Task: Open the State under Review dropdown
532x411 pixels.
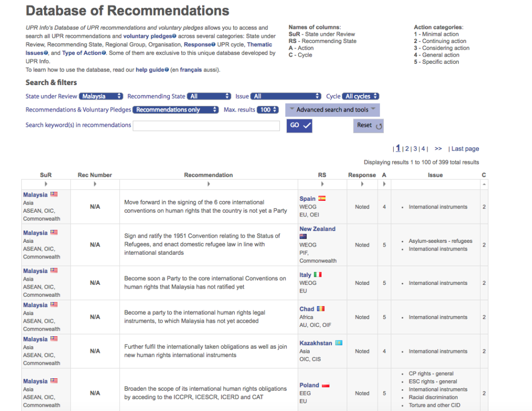Action: coord(101,96)
